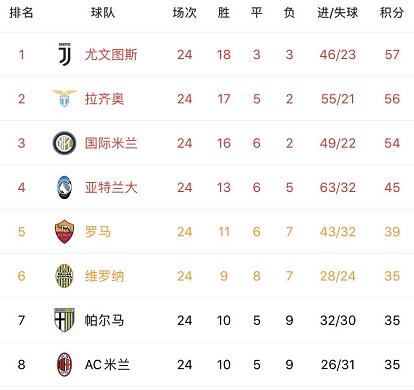Open team page for 拉齐奥

104,99
